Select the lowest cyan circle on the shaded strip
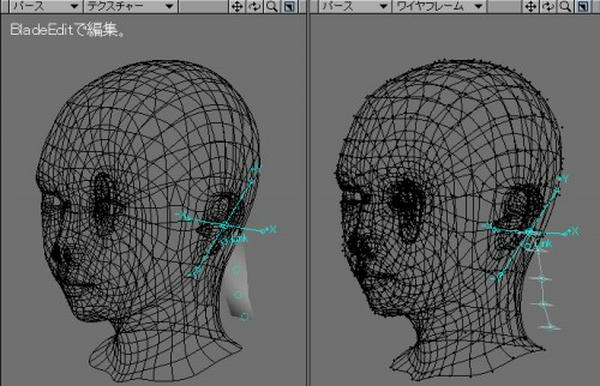The image size is (600, 386). (245, 316)
